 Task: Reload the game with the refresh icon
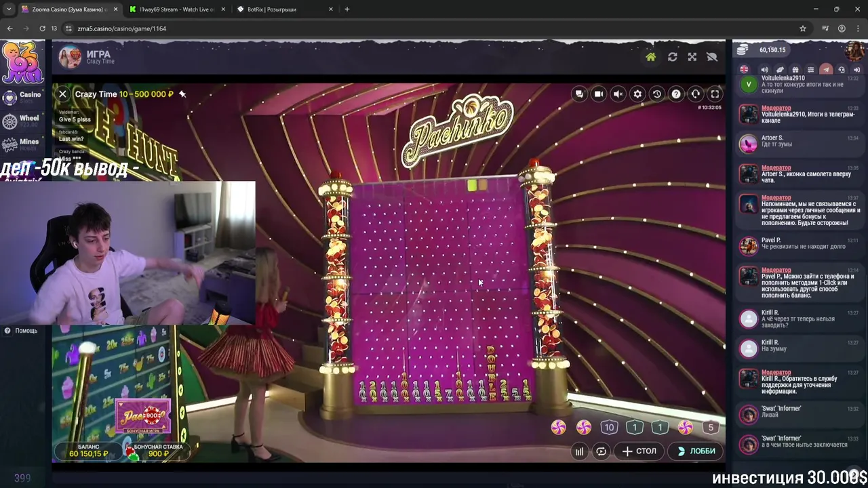click(672, 58)
